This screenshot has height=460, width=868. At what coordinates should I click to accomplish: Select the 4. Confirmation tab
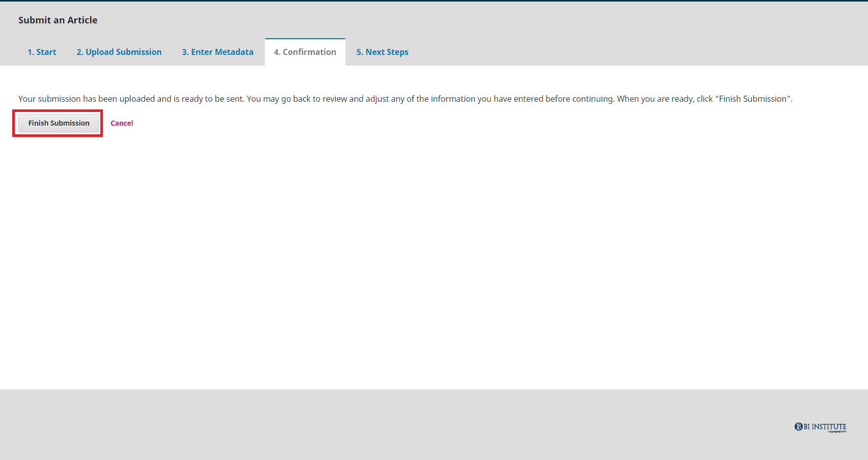click(305, 52)
